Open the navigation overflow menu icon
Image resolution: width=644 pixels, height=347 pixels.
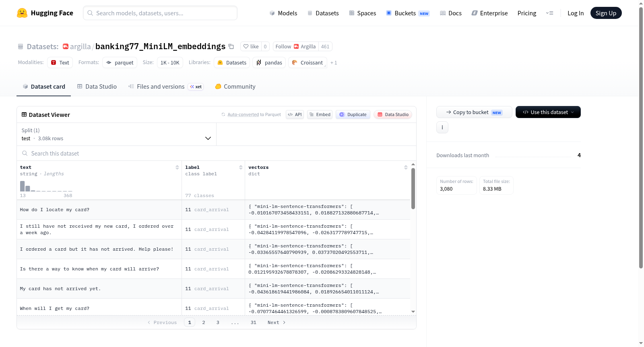click(x=549, y=13)
